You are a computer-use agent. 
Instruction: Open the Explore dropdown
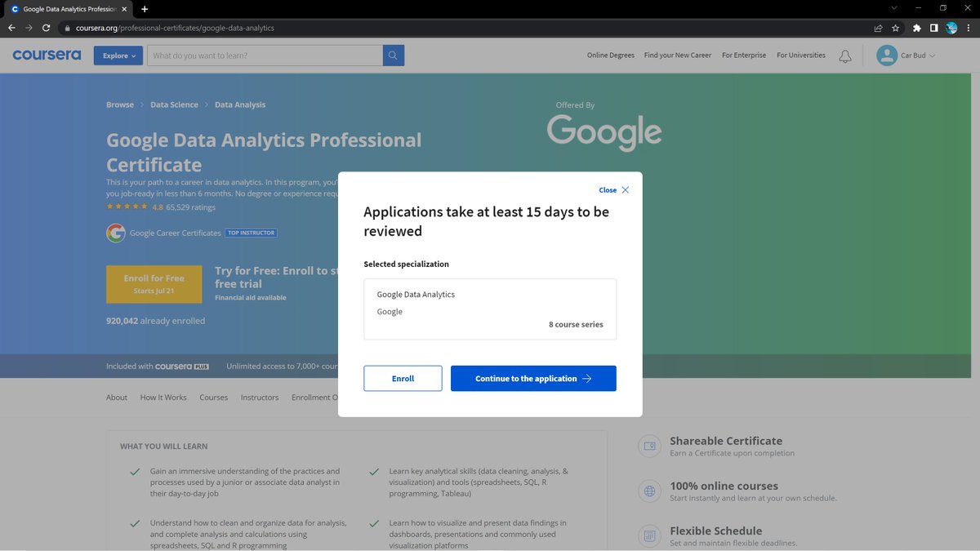[x=118, y=55]
